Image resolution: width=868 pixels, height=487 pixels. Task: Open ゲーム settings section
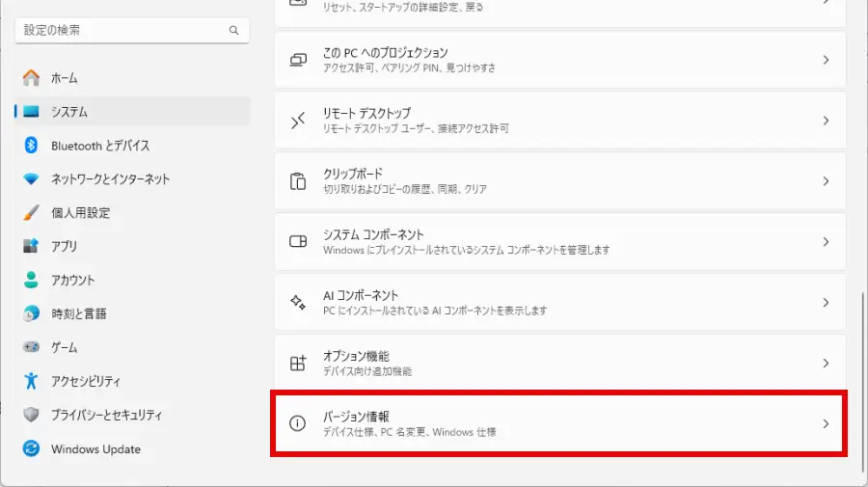coord(133,347)
